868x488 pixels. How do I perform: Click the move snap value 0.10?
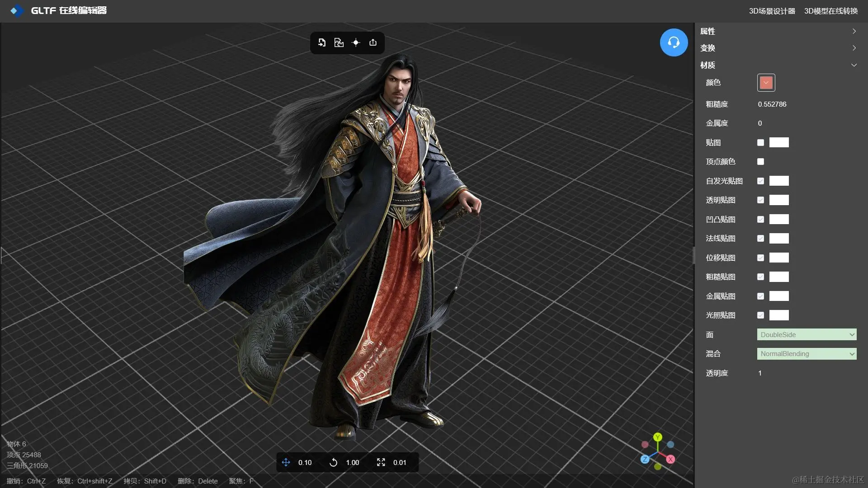(305, 462)
